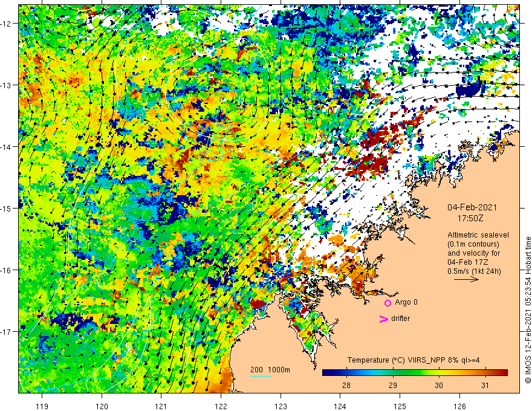Click latitude axis label -12
Viewport: 532px width, 411px height.
click(7, 24)
